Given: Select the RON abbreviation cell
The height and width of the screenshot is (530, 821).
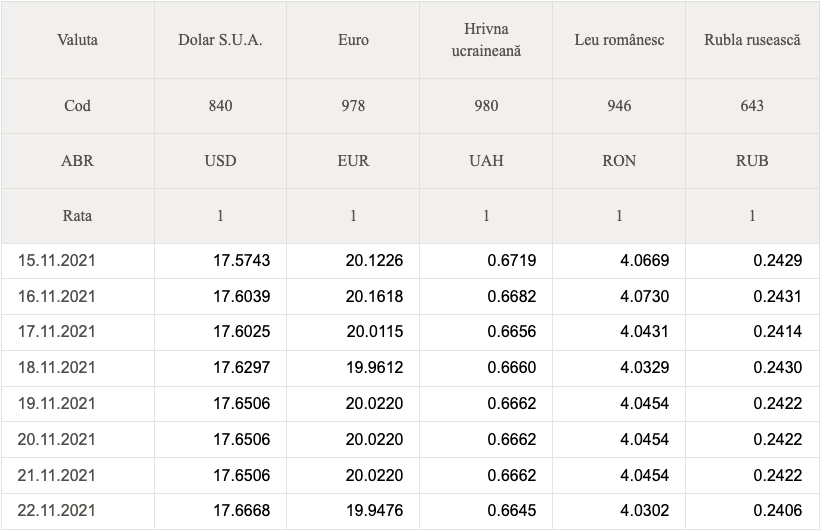Looking at the screenshot, I should coord(619,161).
